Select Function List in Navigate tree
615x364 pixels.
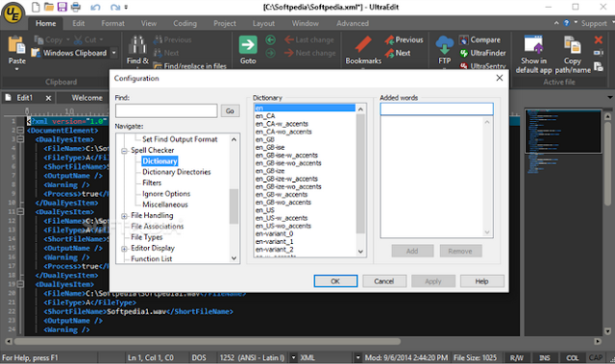(x=152, y=259)
